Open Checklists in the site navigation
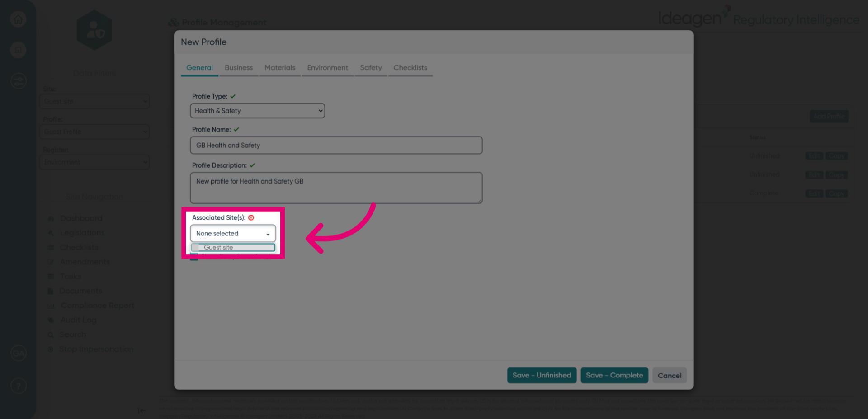 click(x=79, y=247)
